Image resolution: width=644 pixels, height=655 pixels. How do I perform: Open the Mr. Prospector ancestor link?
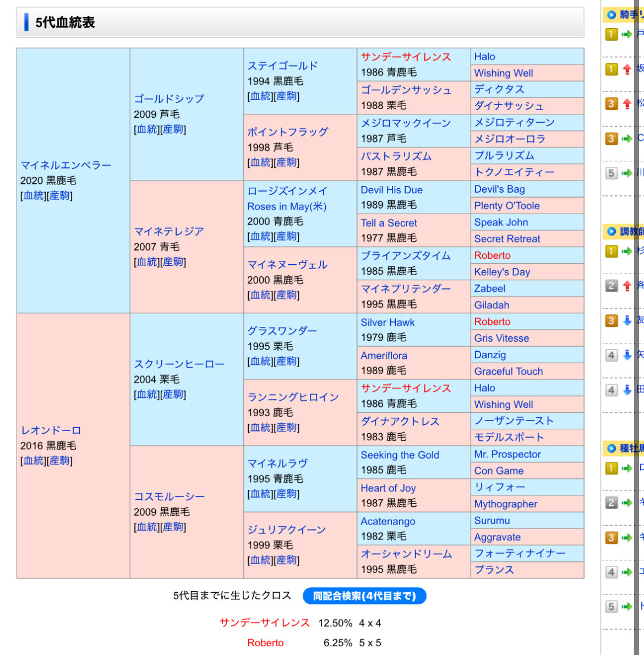pos(507,454)
